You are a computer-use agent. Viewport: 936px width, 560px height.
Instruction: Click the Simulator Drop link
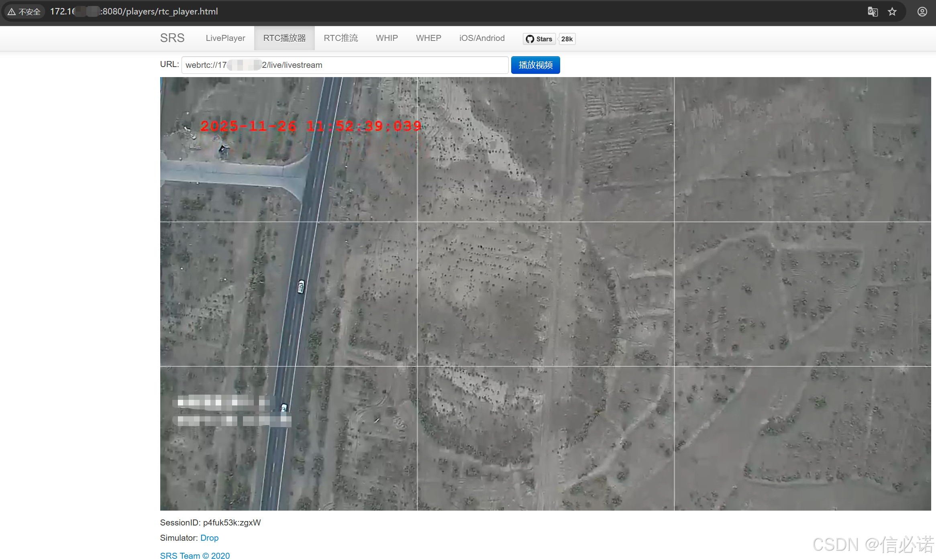click(x=209, y=538)
